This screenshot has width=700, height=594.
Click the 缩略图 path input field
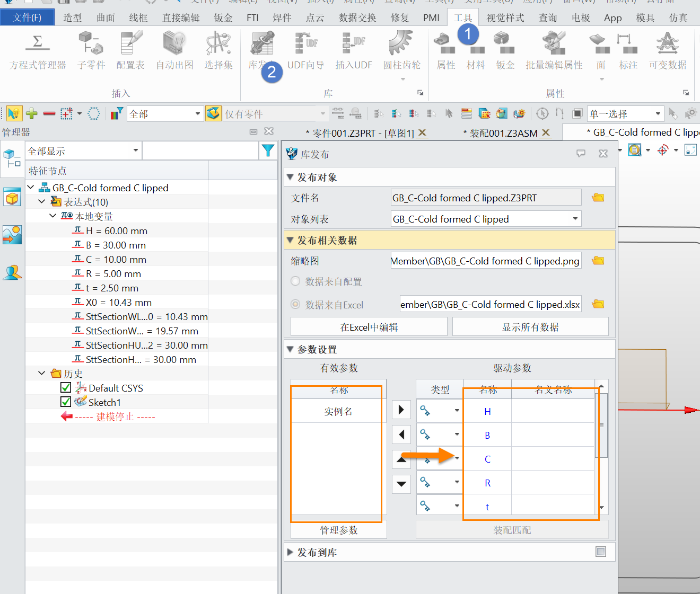485,261
